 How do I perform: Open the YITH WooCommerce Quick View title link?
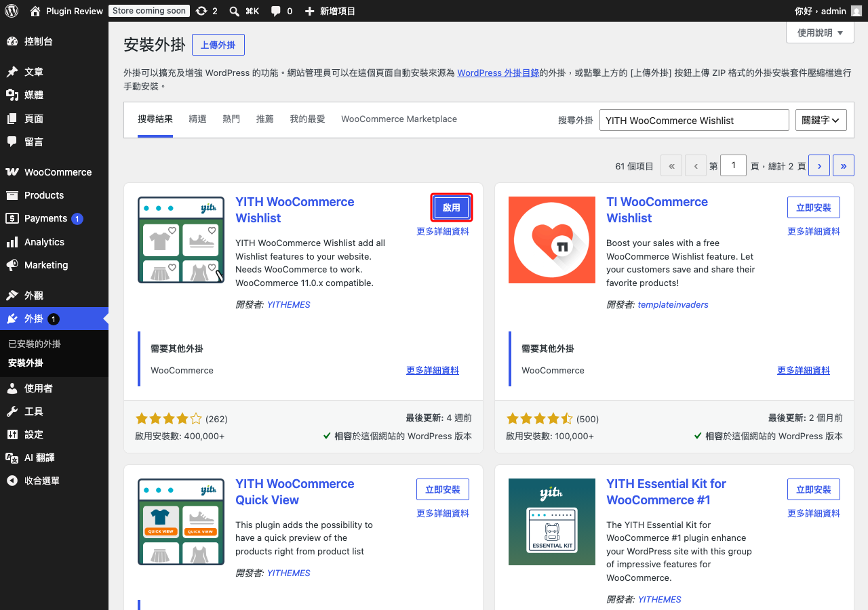[x=295, y=492]
